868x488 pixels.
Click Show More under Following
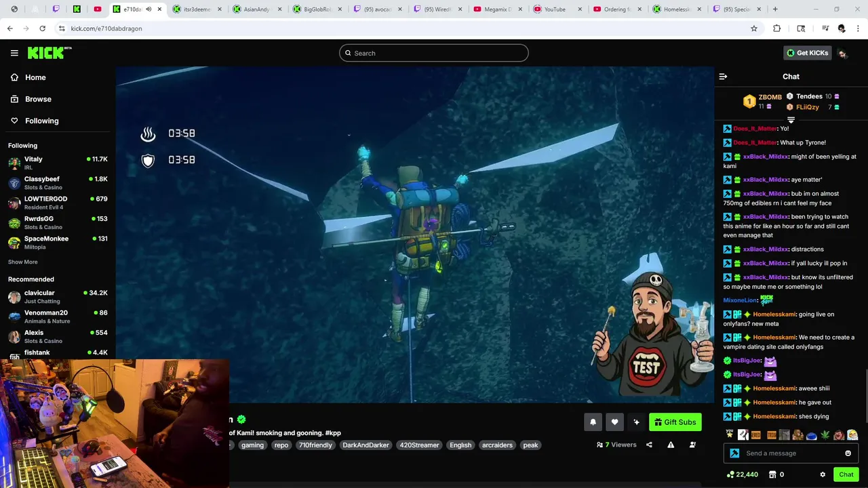(x=23, y=262)
